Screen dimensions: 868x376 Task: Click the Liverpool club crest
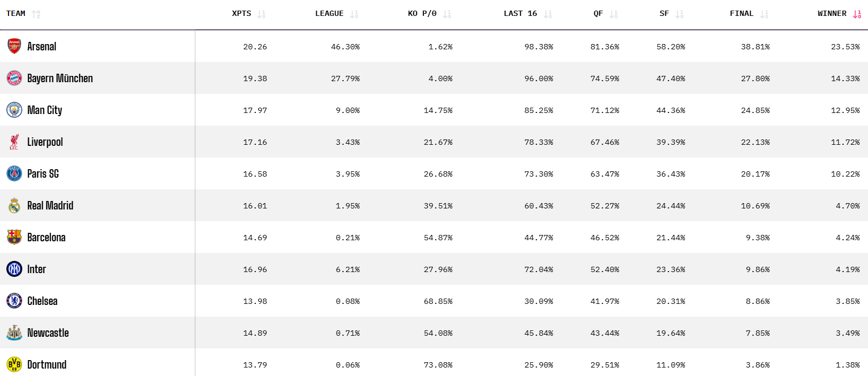pyautogui.click(x=14, y=142)
